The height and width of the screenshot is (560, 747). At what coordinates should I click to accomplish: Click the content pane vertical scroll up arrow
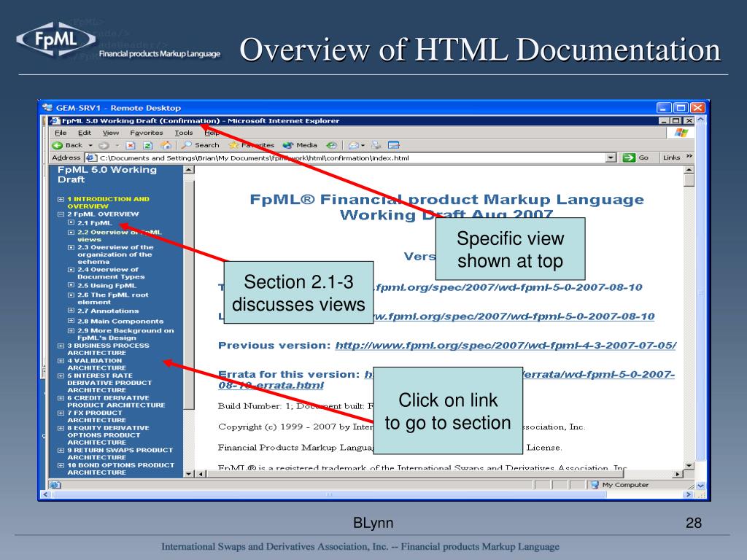[689, 169]
